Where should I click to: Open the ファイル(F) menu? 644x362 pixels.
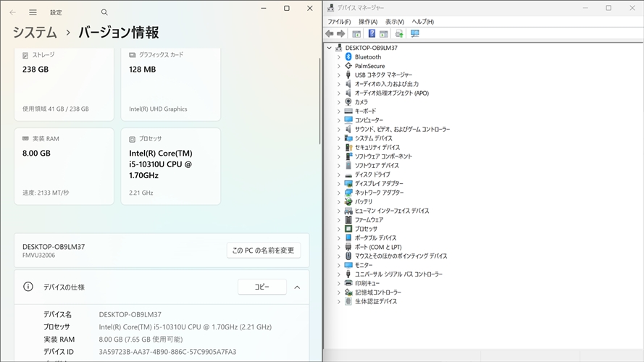click(339, 22)
